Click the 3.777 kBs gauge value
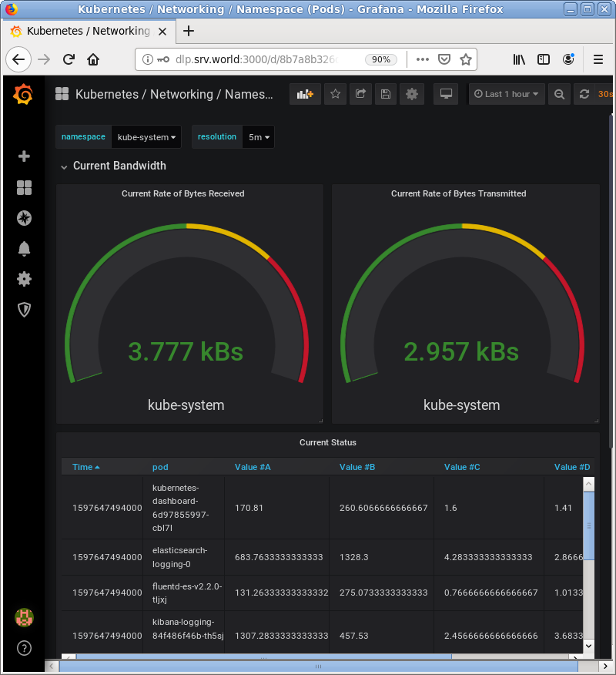 (x=186, y=351)
